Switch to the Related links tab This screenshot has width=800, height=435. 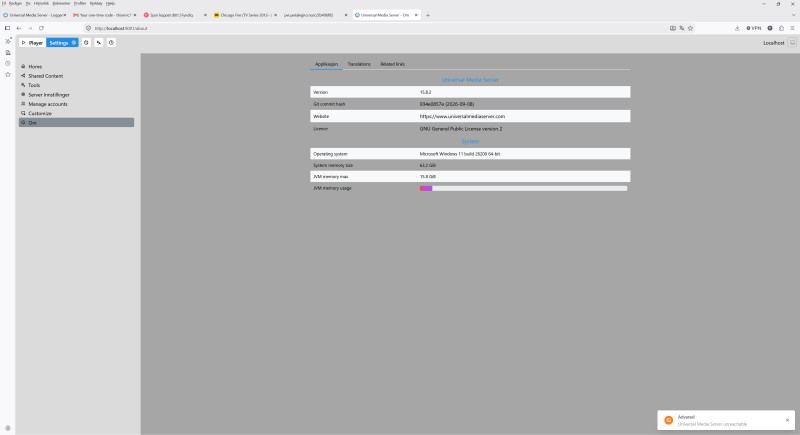(392, 64)
